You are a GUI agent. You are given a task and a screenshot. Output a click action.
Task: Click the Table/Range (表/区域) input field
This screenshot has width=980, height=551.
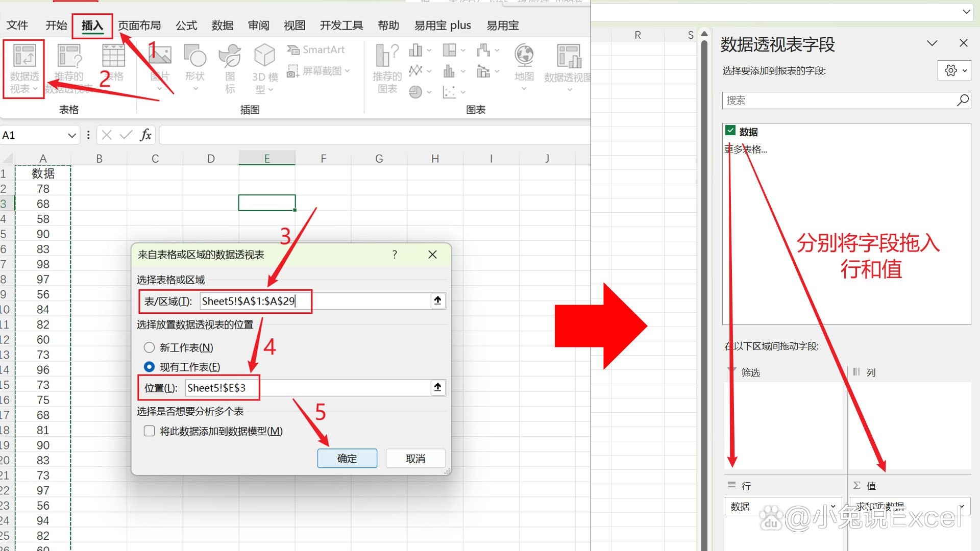(315, 301)
